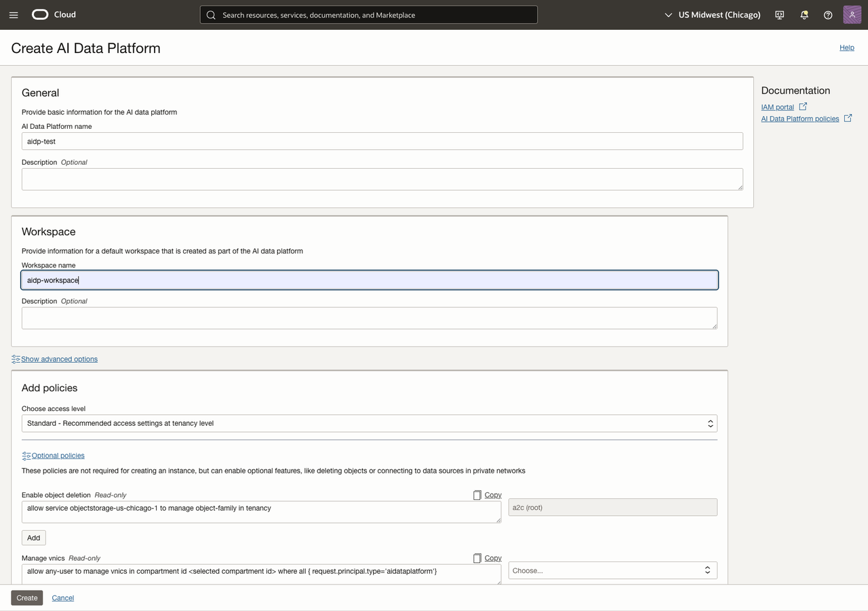Click the Workspace name field

click(x=370, y=280)
